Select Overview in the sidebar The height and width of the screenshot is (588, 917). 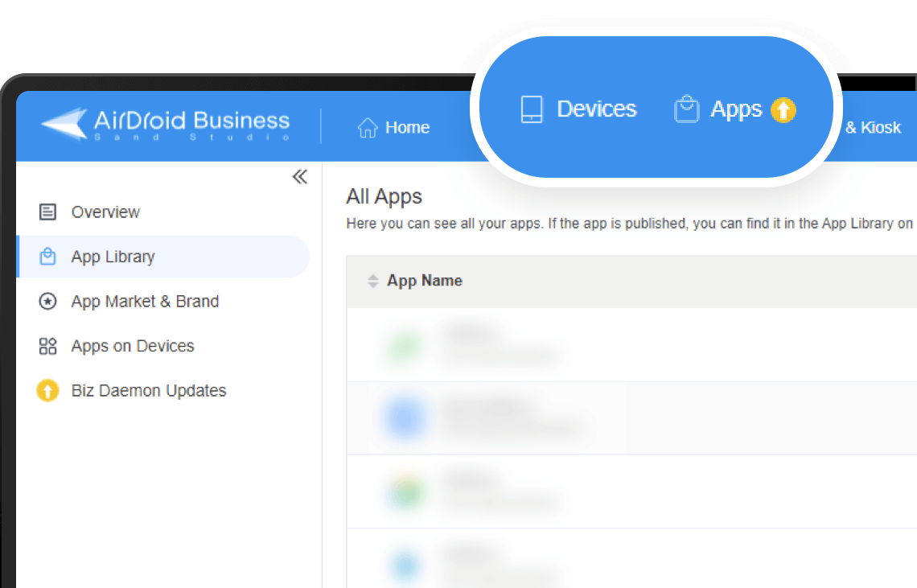click(164, 212)
